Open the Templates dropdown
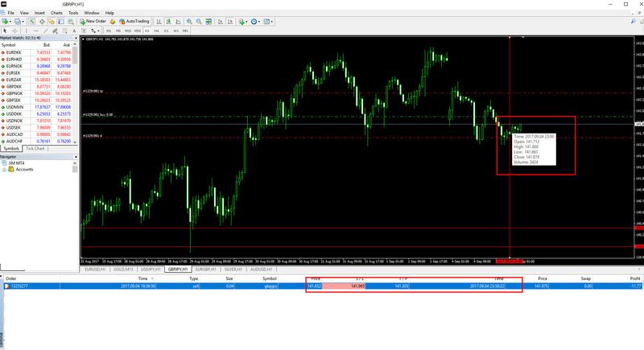 [x=268, y=22]
